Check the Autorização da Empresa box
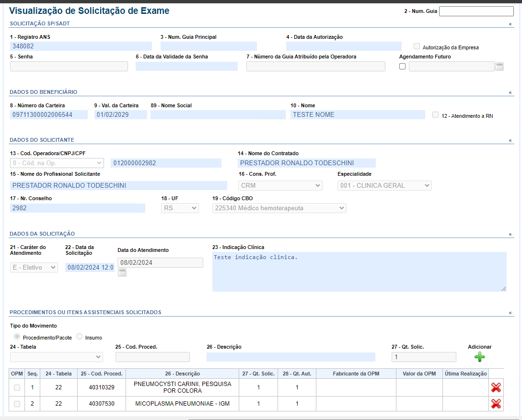Viewport: 522px width, 420px height. 417,46
